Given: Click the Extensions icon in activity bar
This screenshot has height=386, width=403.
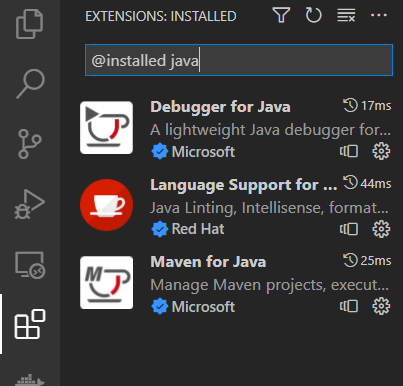Looking at the screenshot, I should 30,324.
